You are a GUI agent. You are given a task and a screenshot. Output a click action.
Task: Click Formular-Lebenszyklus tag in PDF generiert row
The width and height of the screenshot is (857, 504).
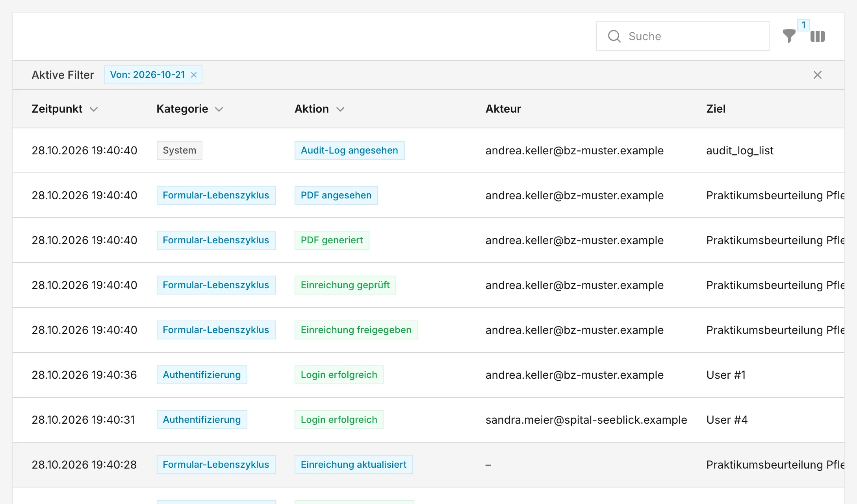216,240
